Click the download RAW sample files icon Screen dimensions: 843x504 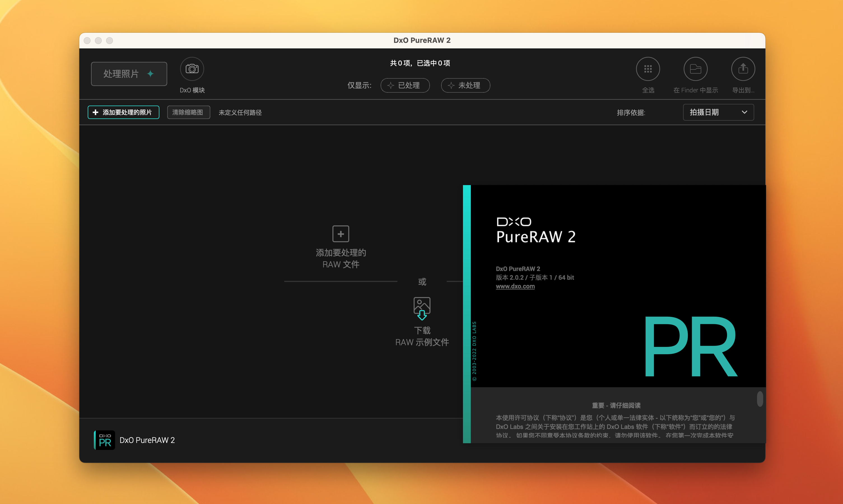pos(422,308)
